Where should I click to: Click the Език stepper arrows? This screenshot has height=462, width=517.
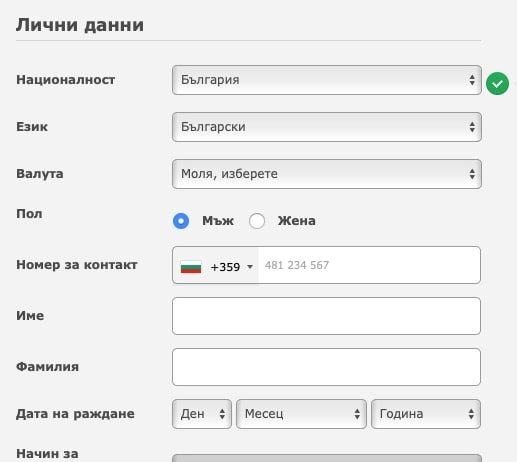[x=472, y=127]
